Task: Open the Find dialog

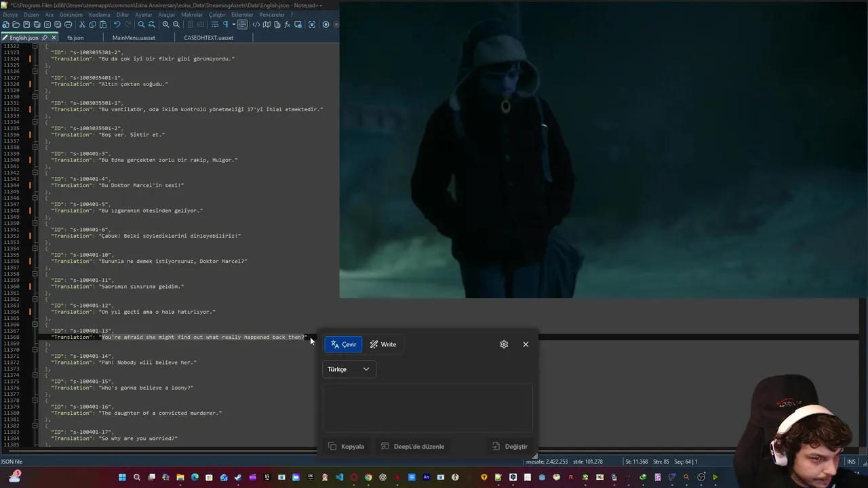Action: click(142, 24)
